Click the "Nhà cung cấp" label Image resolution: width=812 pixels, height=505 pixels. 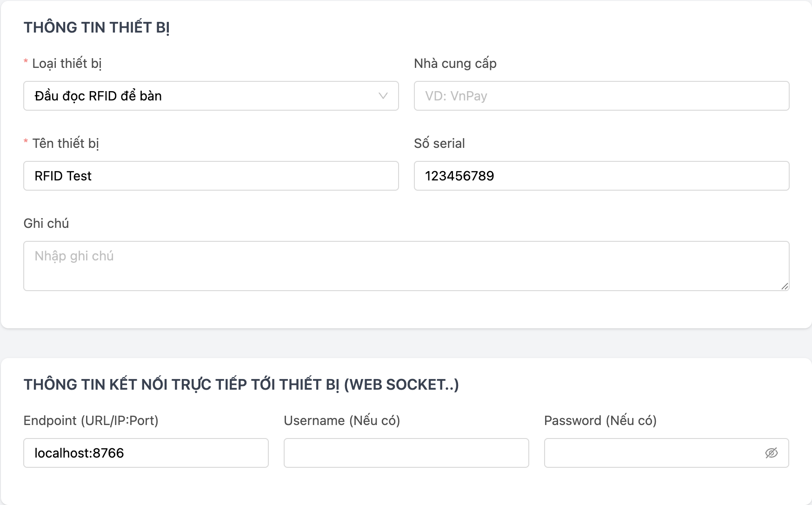point(455,63)
